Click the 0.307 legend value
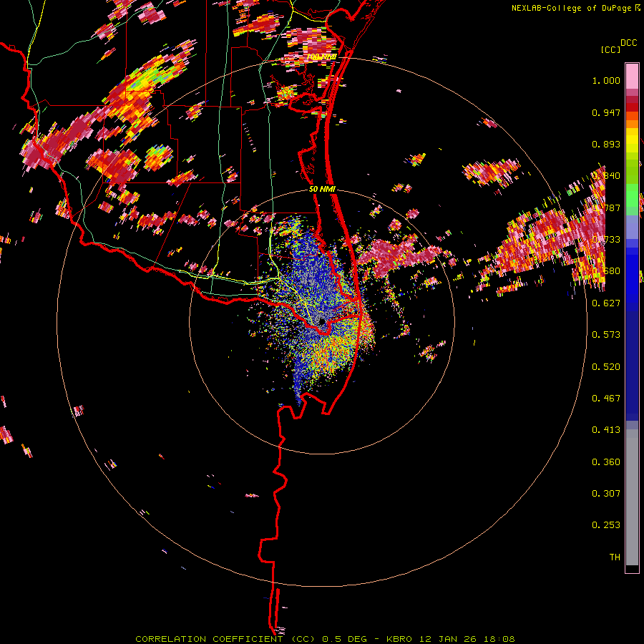The width and height of the screenshot is (644, 644). (x=606, y=494)
